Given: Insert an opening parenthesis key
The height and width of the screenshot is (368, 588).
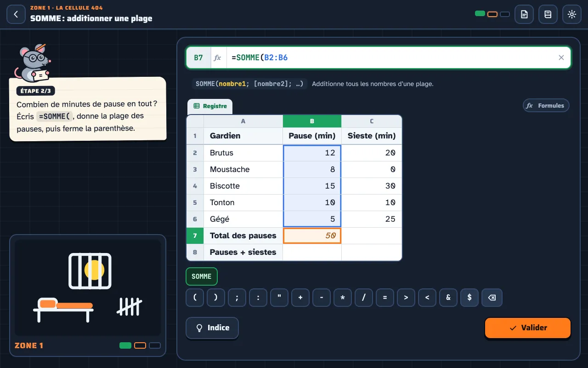Looking at the screenshot, I should pyautogui.click(x=195, y=298).
